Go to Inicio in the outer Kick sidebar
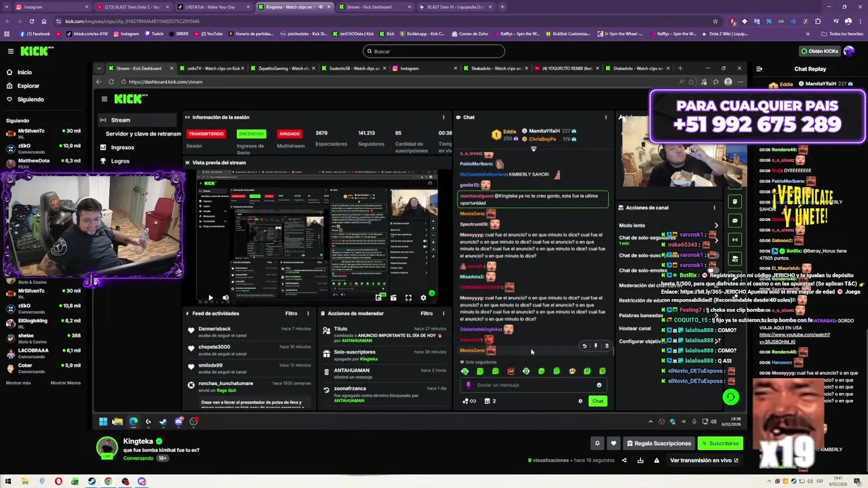Screen dimensions: 868x488 (x=24, y=73)
